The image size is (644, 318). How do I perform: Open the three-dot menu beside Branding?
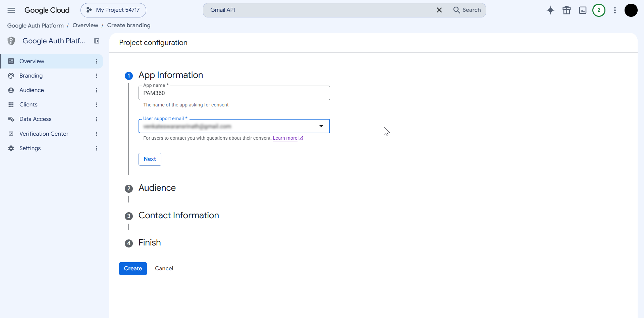[97, 76]
